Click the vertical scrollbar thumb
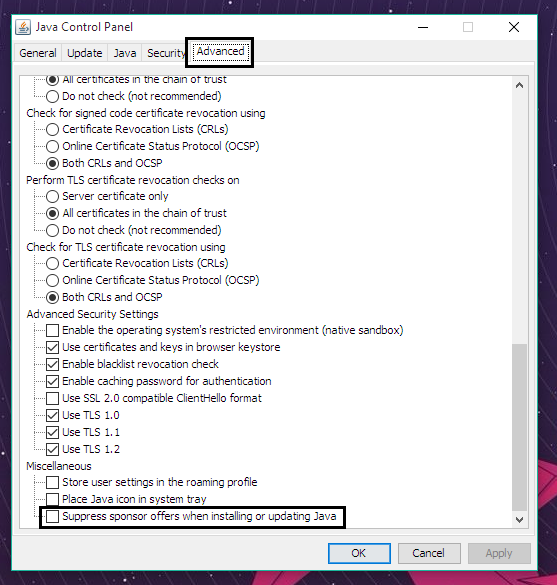Viewport: 557px width, 585px height. point(519,427)
